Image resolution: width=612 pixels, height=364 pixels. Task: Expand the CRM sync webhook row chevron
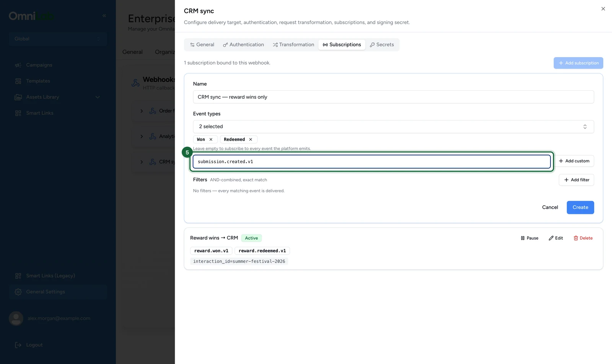(x=142, y=162)
